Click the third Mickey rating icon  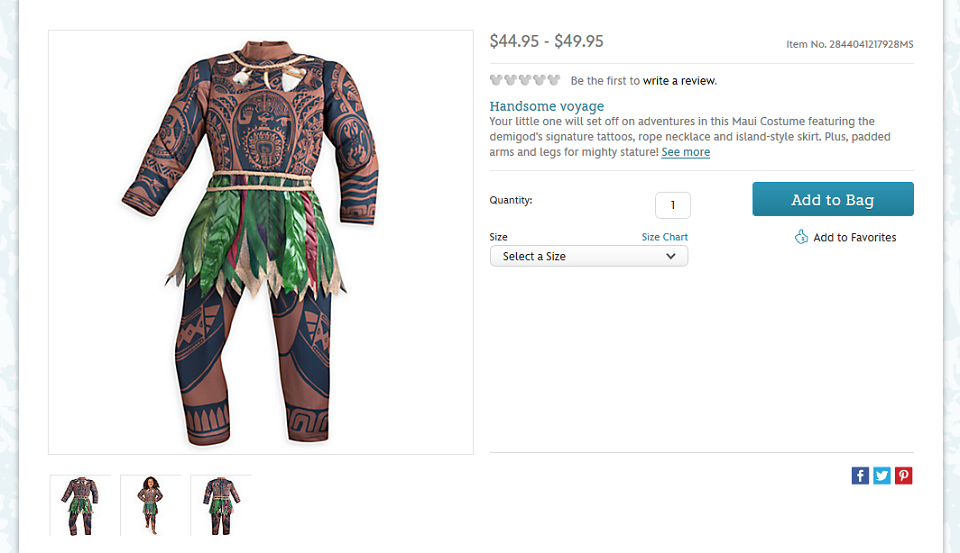coord(525,80)
